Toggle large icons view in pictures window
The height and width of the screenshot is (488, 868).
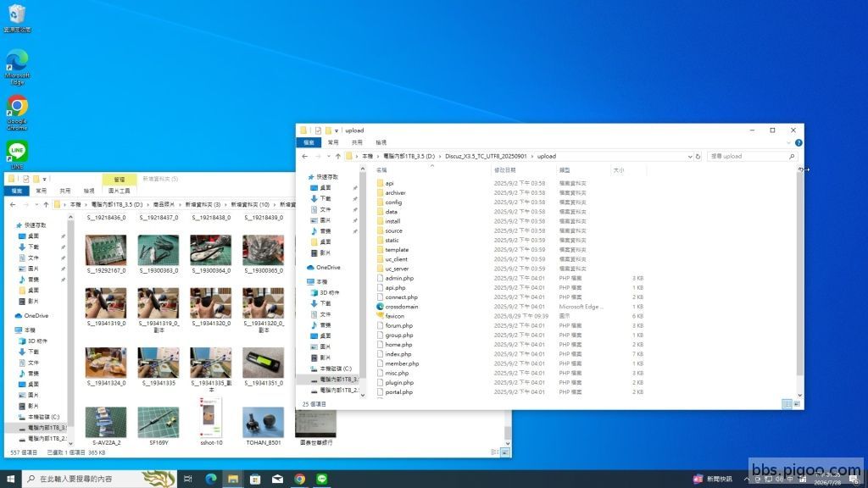click(505, 452)
